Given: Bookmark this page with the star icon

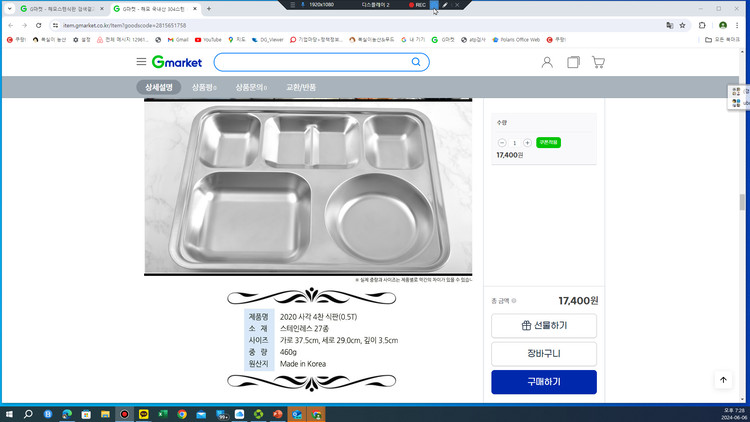Looking at the screenshot, I should tap(683, 25).
